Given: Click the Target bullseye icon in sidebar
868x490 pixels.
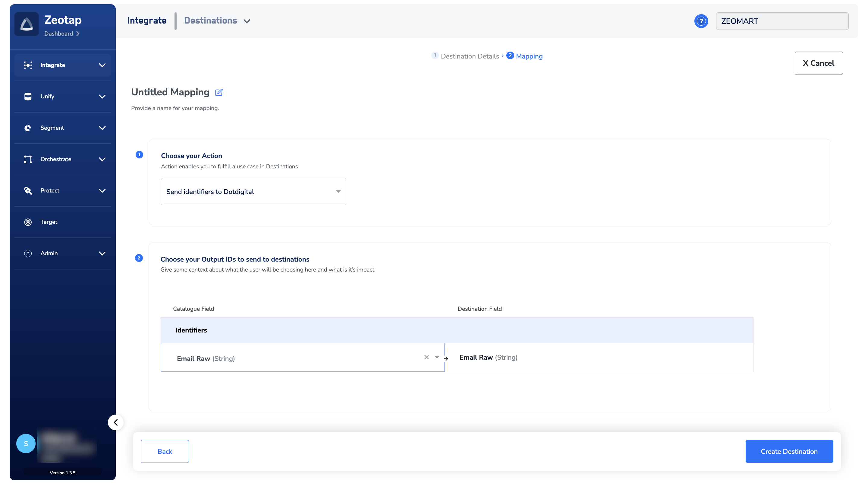Looking at the screenshot, I should click(28, 222).
